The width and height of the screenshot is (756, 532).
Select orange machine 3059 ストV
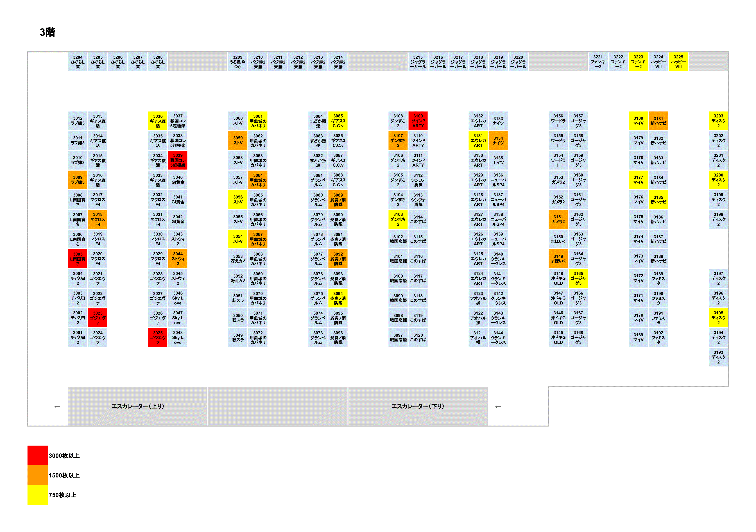point(238,141)
